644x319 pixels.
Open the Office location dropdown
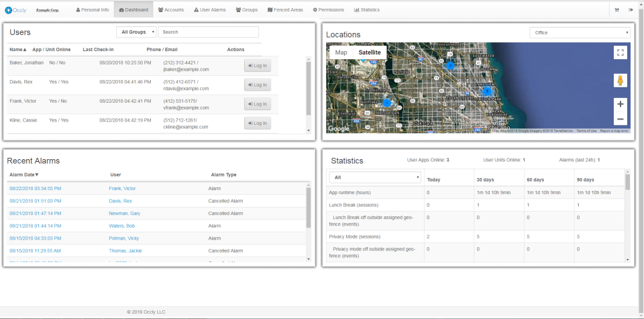(x=580, y=32)
